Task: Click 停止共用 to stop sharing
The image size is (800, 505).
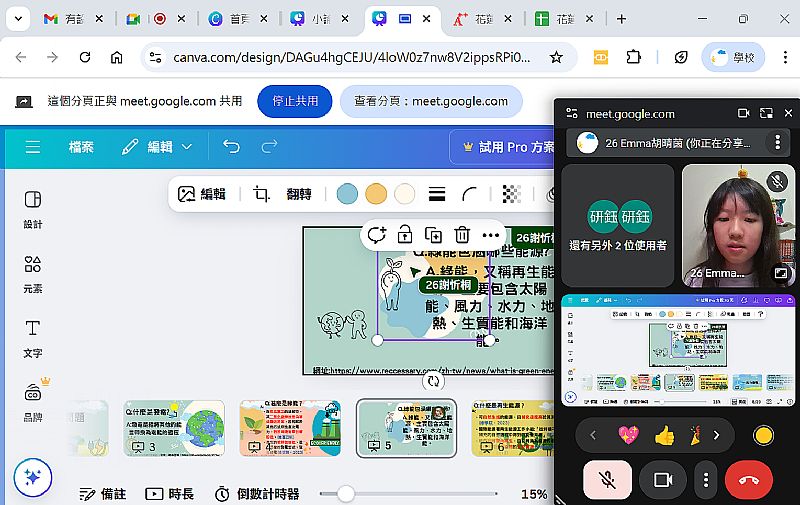Action: pos(294,101)
